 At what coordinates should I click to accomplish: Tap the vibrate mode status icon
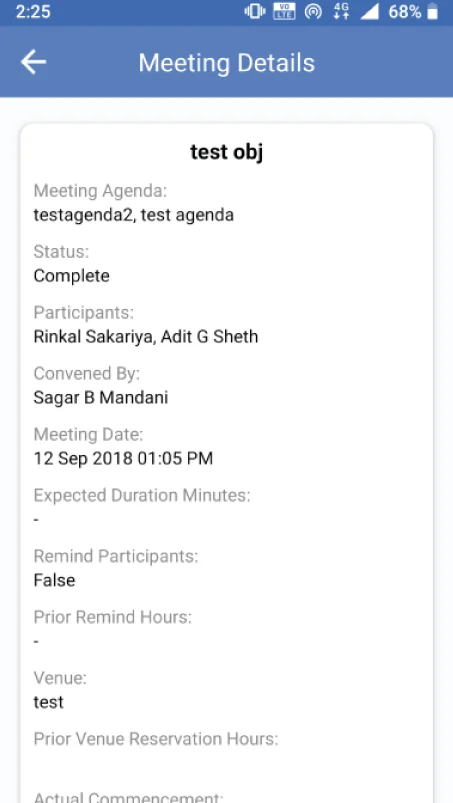(x=254, y=11)
